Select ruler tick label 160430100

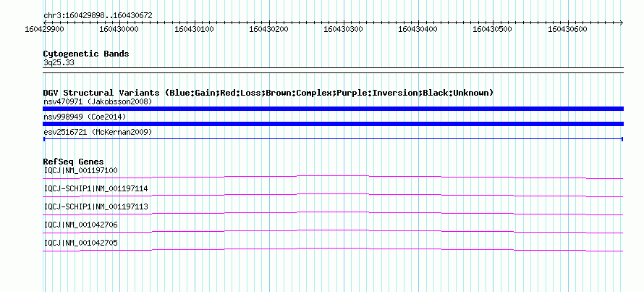194,29
